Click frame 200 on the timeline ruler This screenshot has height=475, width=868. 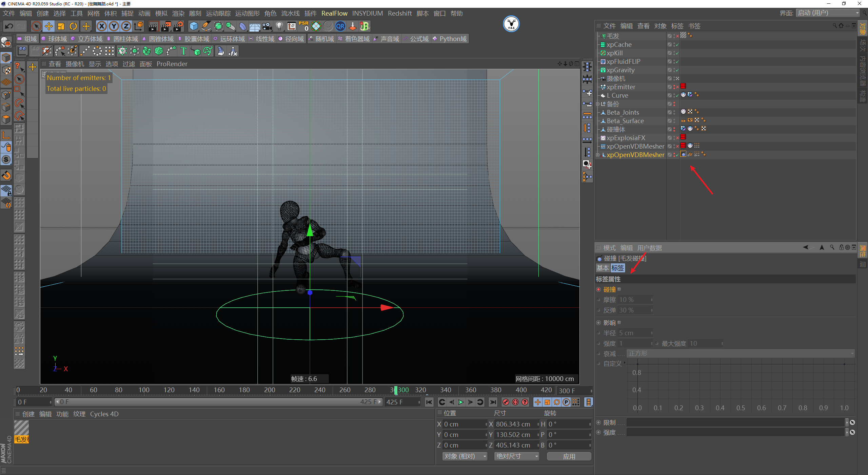click(270, 390)
